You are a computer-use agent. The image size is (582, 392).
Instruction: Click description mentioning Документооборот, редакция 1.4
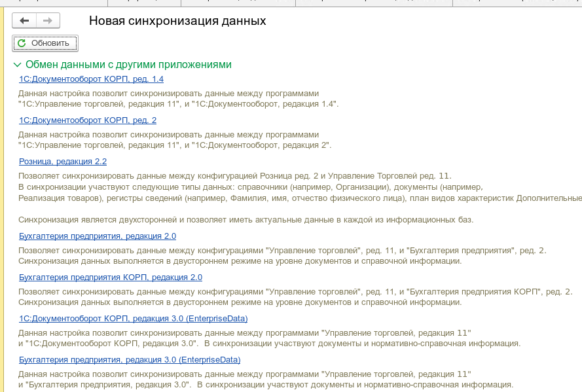[x=179, y=99]
